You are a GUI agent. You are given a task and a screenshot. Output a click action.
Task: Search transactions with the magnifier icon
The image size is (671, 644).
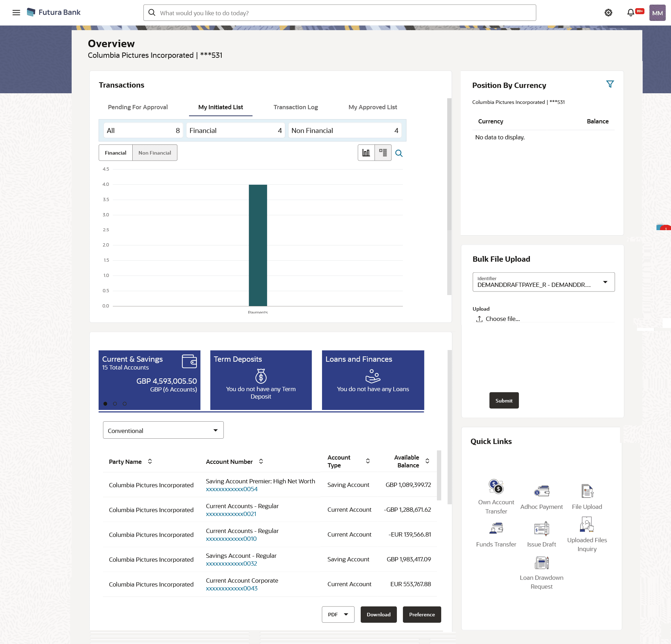pos(399,153)
